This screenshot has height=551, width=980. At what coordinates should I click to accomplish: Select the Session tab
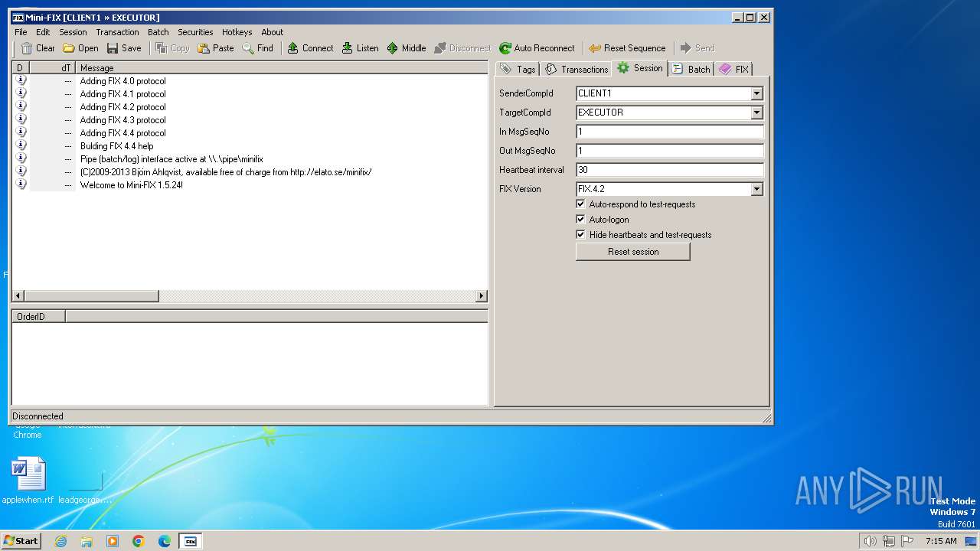pos(640,68)
